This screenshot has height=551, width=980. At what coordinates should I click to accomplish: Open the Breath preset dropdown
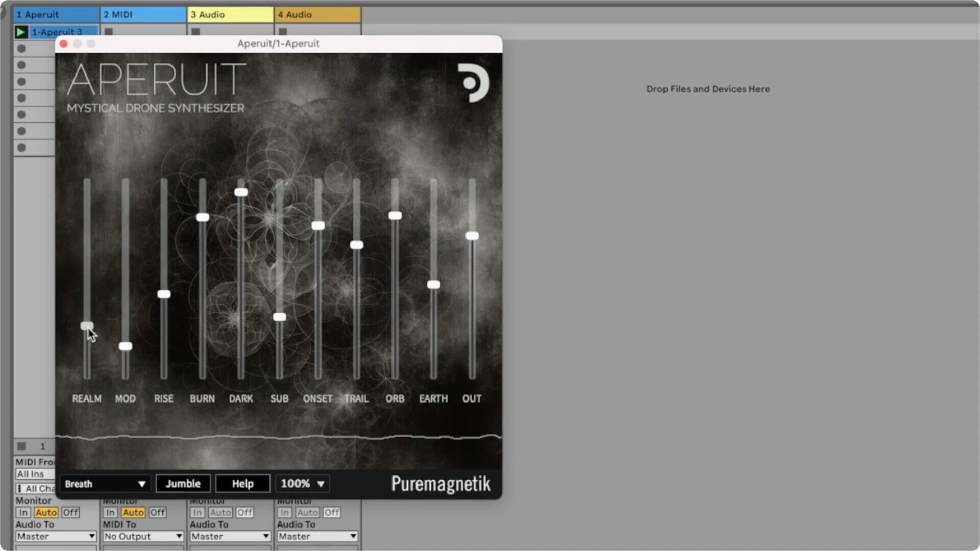tap(105, 484)
